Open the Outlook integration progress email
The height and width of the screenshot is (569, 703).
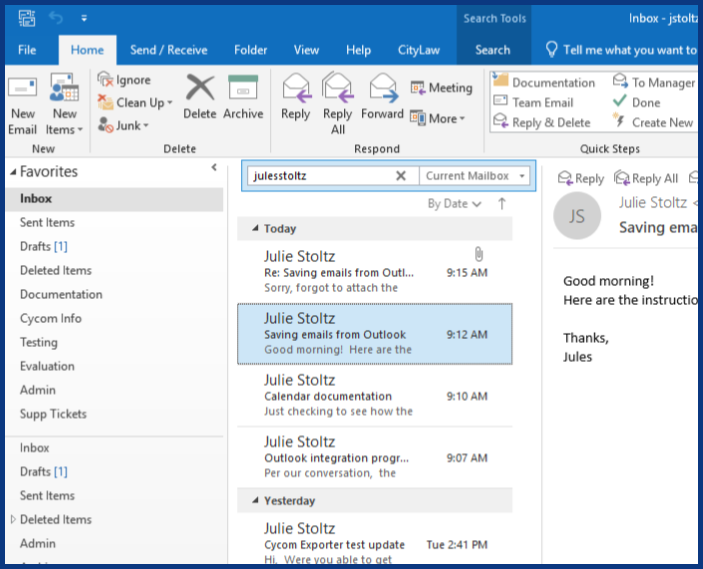point(374,457)
